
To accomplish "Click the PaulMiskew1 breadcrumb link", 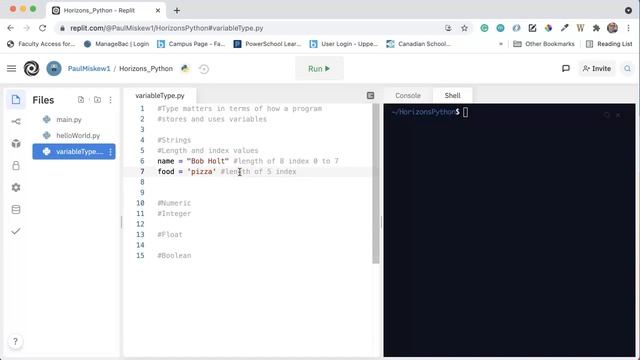I will click(x=89, y=69).
